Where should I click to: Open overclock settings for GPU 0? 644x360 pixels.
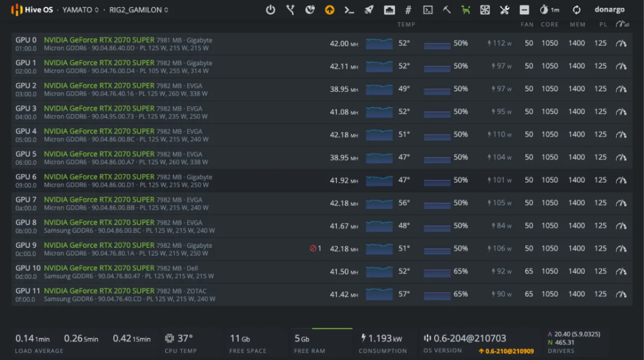[621, 43]
